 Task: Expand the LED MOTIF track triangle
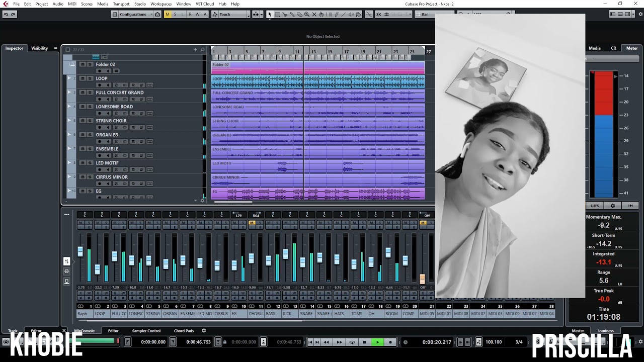pos(69,163)
